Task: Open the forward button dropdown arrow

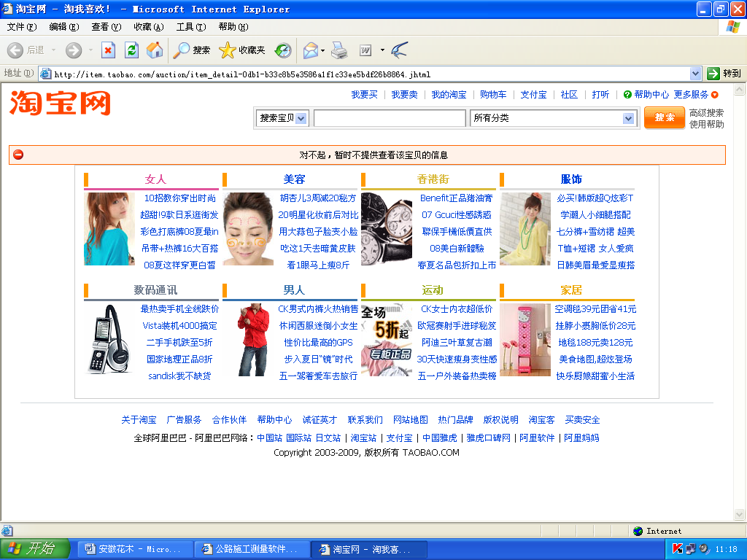Action: [90, 50]
